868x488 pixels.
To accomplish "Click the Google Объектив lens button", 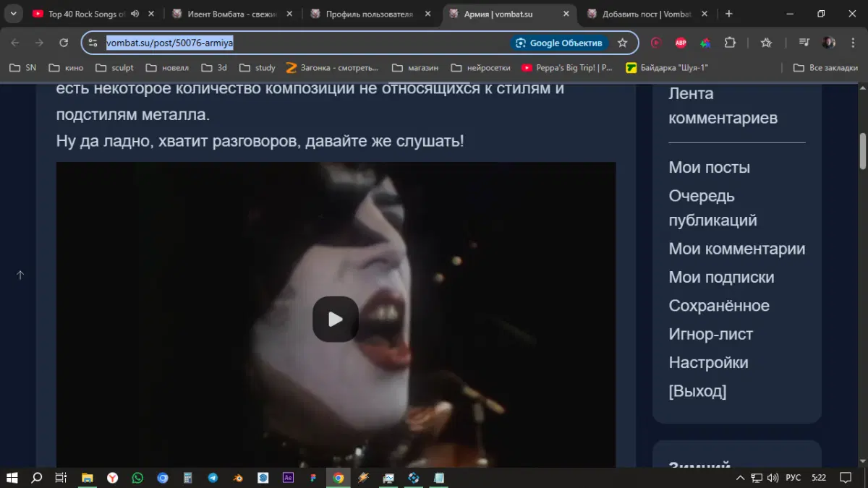I will point(558,43).
